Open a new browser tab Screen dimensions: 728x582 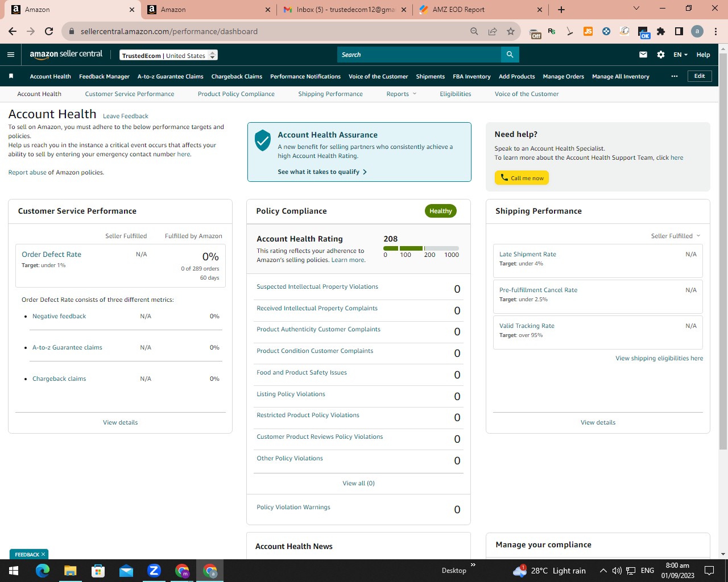tap(561, 9)
